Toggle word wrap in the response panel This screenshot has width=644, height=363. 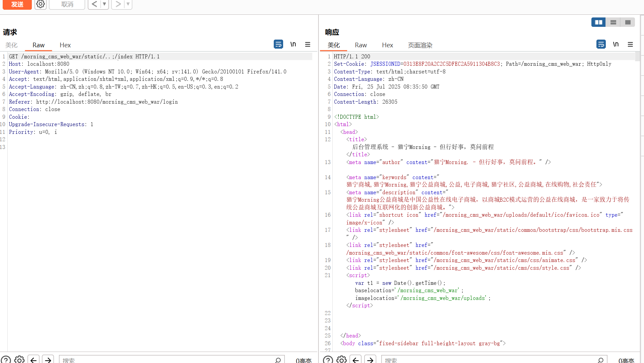pos(601,44)
